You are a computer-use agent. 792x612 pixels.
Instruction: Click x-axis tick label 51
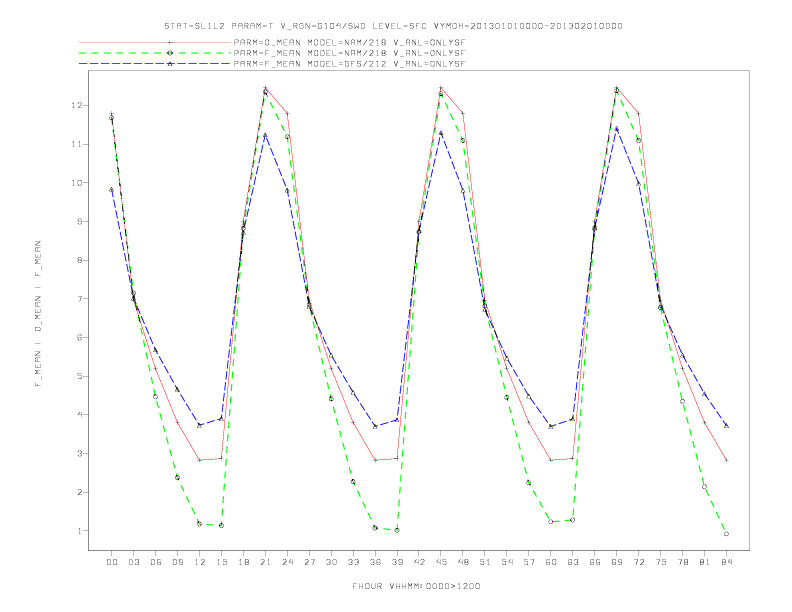[485, 562]
